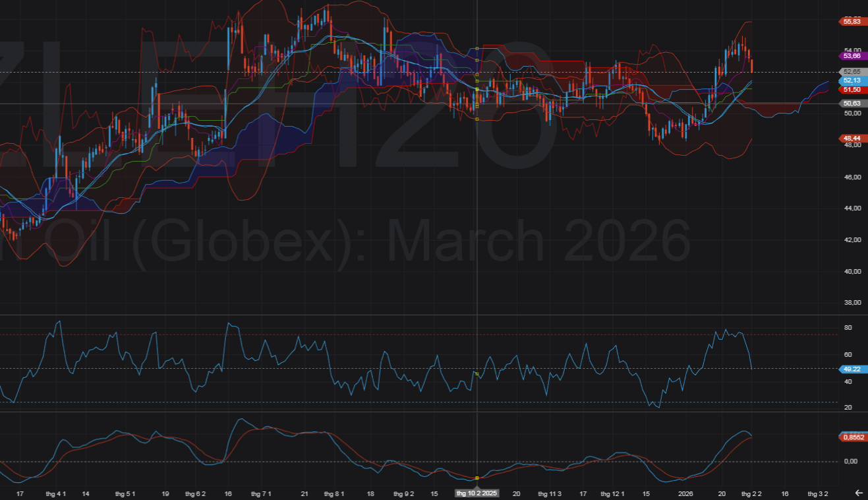
Task: Click the topmost yellow marker on crosshair line
Action: click(477, 49)
